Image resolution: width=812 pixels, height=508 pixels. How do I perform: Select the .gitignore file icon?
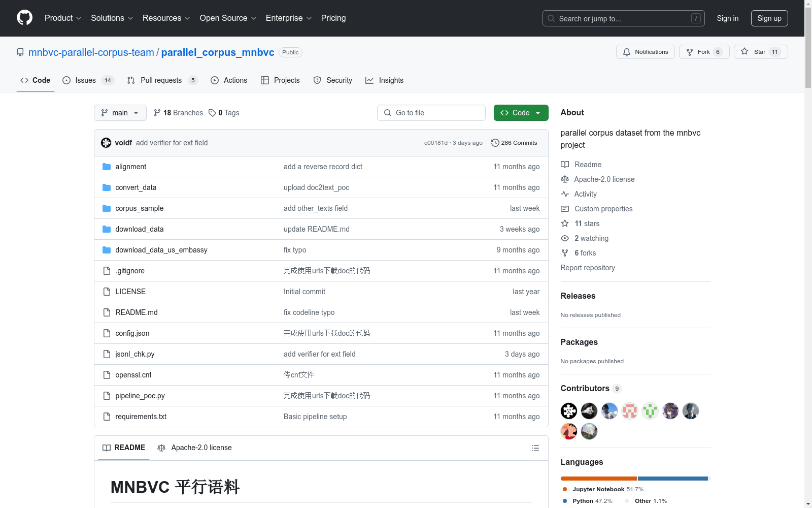click(107, 271)
